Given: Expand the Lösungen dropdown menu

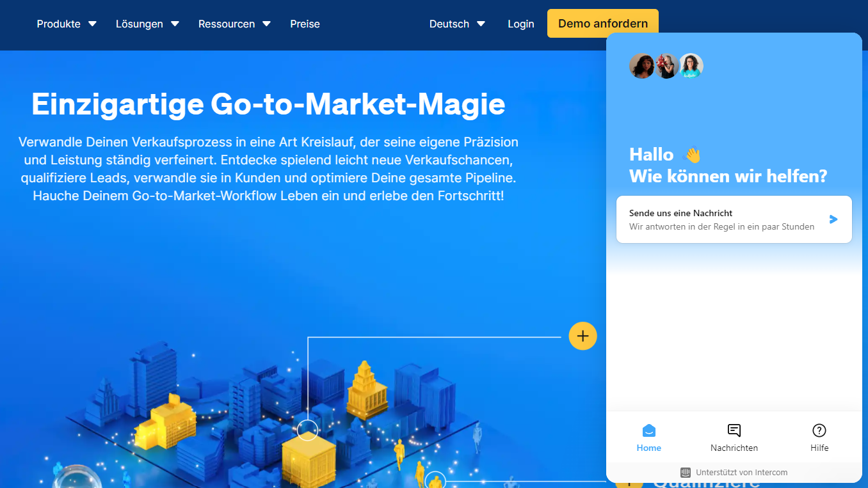Looking at the screenshot, I should [147, 24].
